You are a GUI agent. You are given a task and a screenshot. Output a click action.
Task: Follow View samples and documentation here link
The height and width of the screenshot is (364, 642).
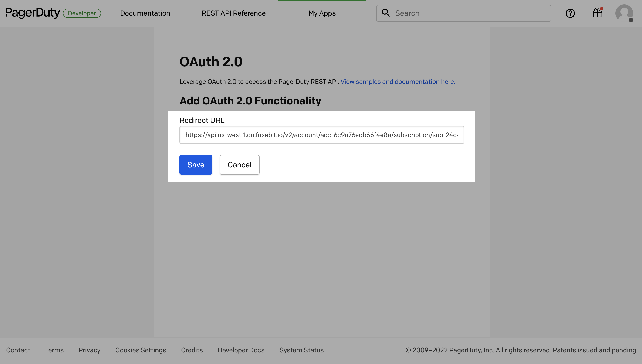[x=398, y=81]
